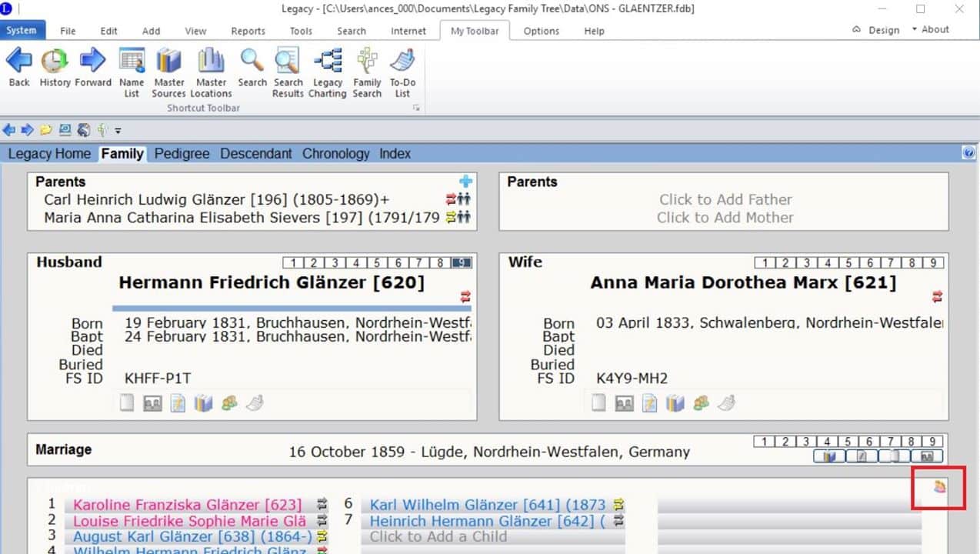The width and height of the screenshot is (980, 554).
Task: Open the Reports ribbon tab
Action: coord(248,31)
